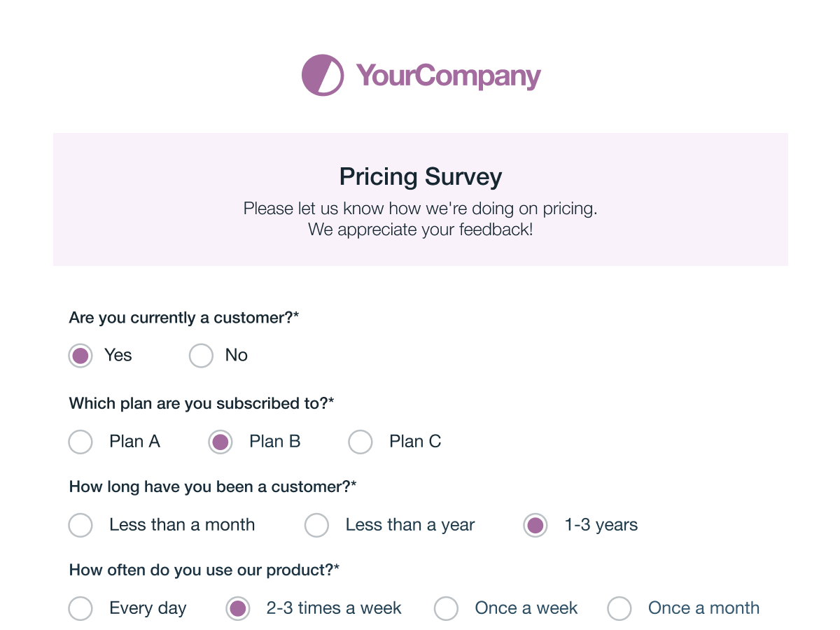Screen dimensions: 840x630
Task: Choose the Plan C radio button
Action: (x=360, y=442)
